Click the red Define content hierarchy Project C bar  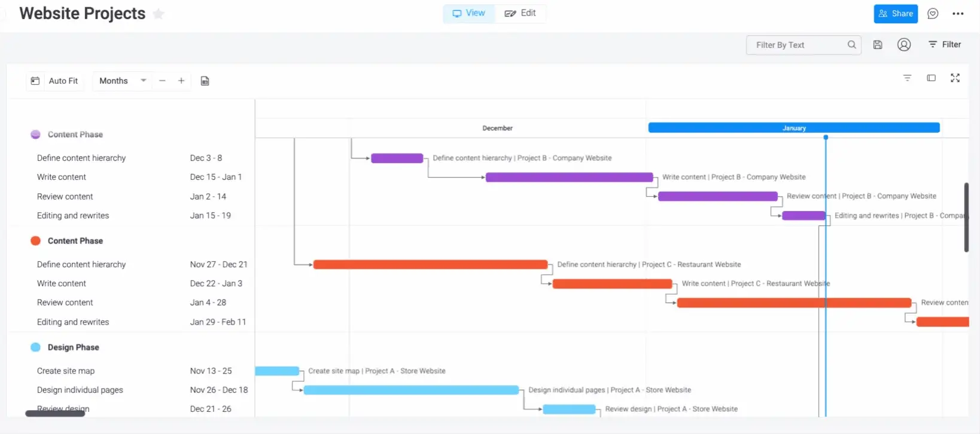click(430, 264)
